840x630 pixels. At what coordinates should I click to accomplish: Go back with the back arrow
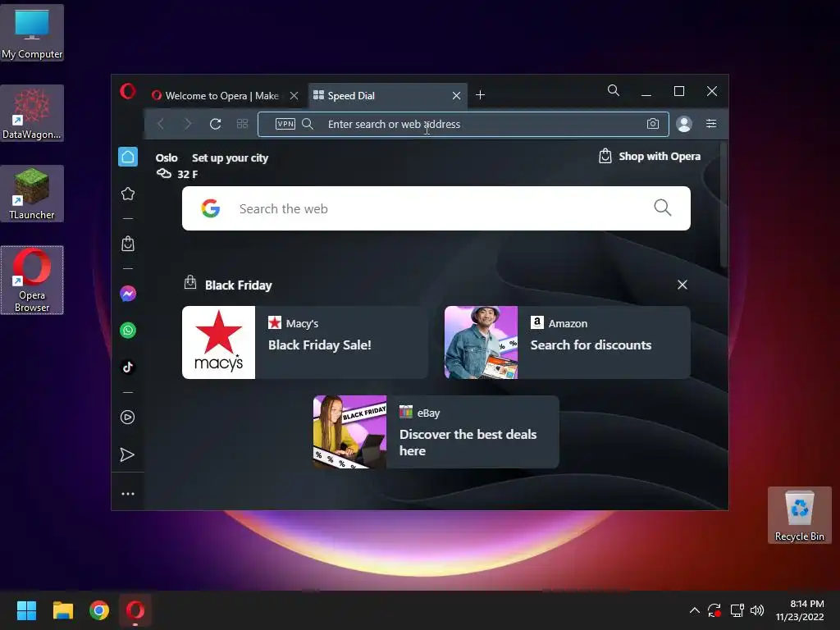point(161,125)
